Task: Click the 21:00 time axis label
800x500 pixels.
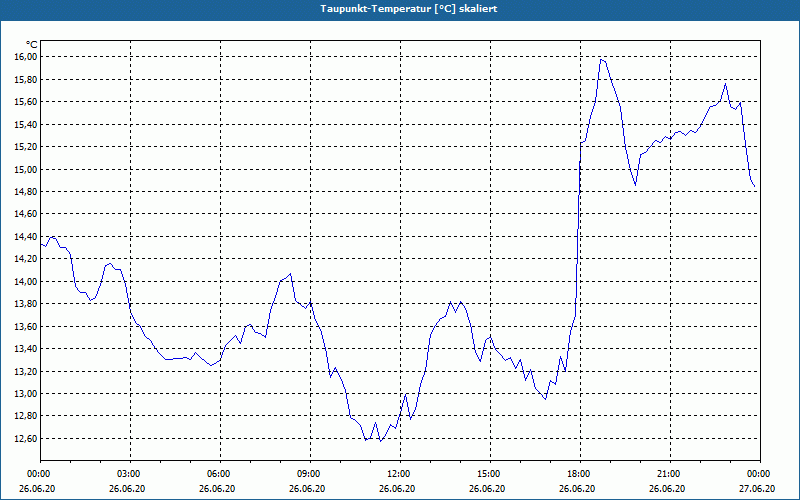Action: click(667, 474)
